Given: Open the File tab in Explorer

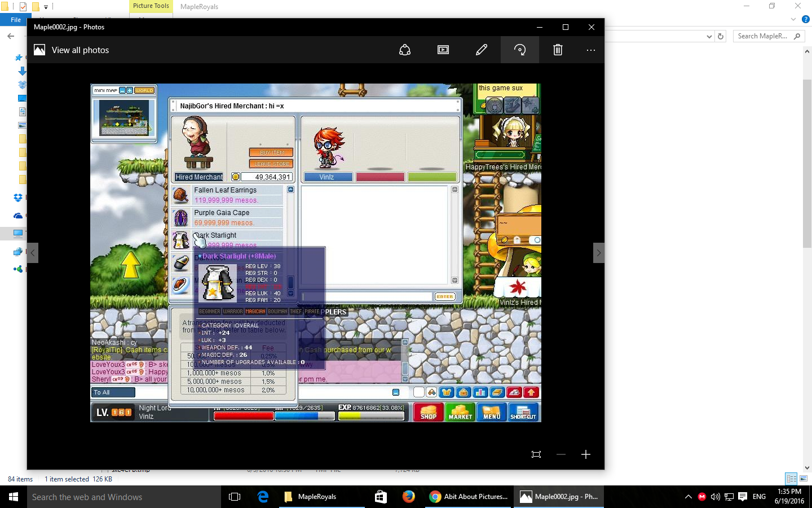Looking at the screenshot, I should point(16,20).
